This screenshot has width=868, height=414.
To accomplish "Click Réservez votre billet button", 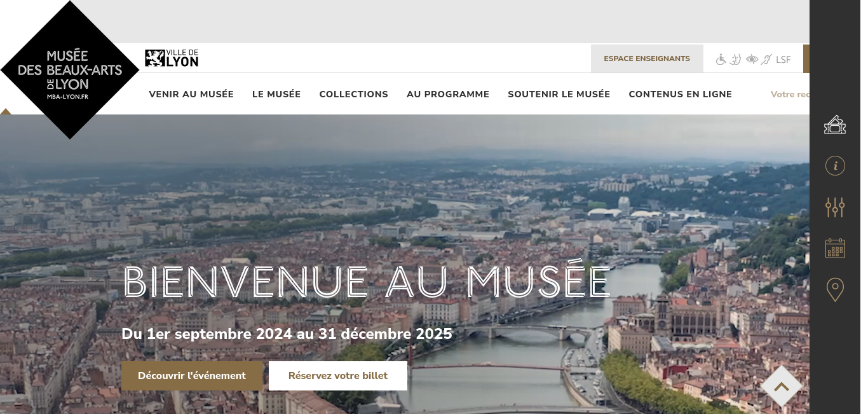I will click(338, 376).
